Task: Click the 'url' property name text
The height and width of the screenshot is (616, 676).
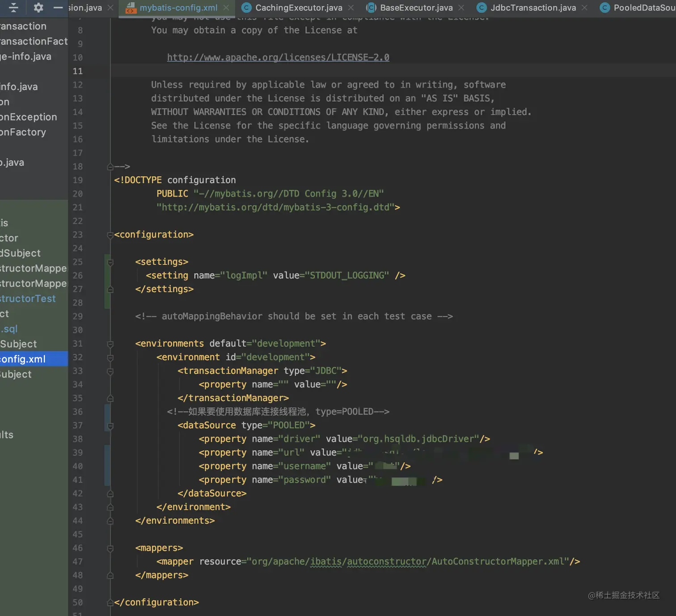Action: [x=292, y=453]
